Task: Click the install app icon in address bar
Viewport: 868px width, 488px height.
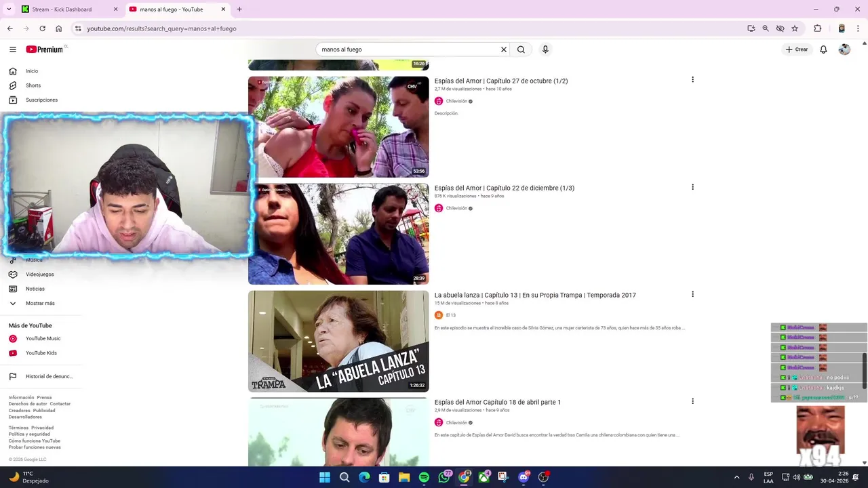Action: click(x=751, y=28)
